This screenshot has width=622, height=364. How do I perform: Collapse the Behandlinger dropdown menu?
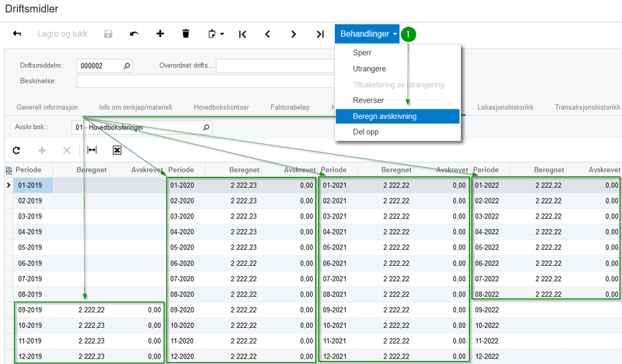click(x=369, y=34)
